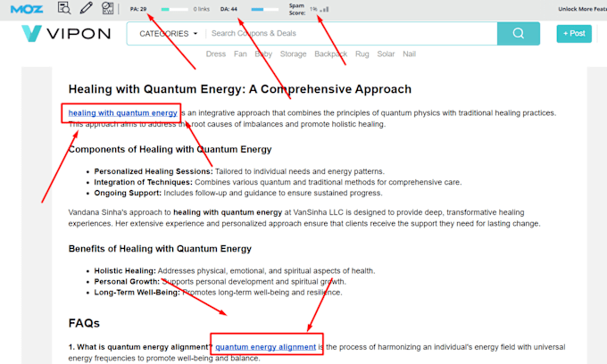Click the Spam Score bar chart icon
Image resolution: width=607 pixels, height=364 pixels.
click(x=324, y=9)
